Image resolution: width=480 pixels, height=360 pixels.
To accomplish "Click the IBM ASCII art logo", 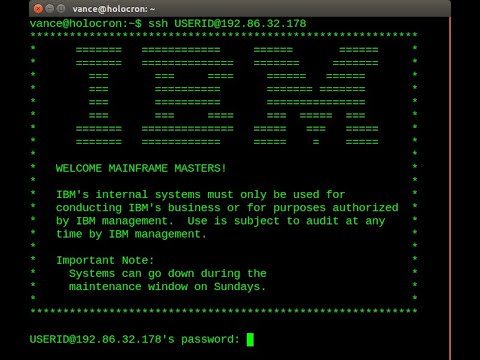I will [x=227, y=96].
